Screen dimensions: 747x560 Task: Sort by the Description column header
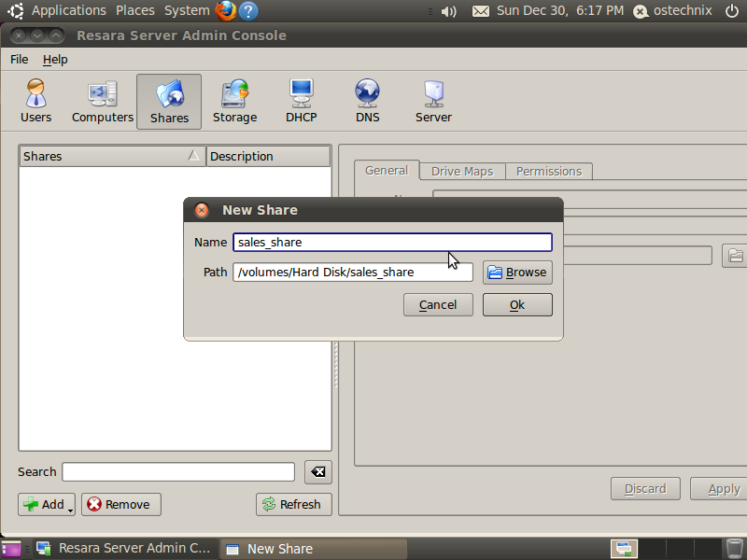click(268, 156)
